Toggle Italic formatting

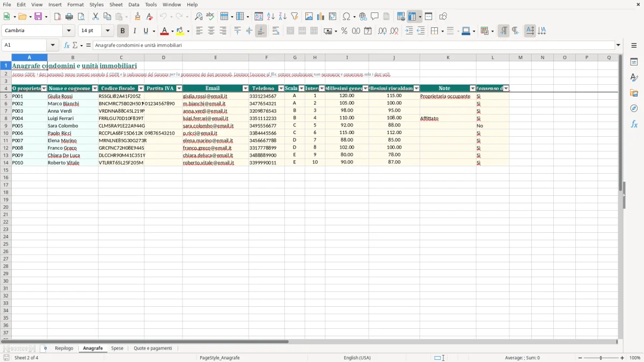(135, 31)
